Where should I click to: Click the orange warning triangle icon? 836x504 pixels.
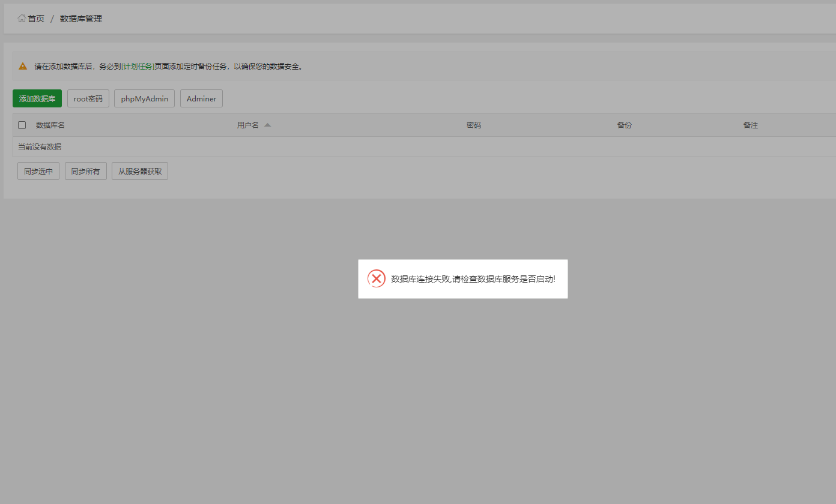coord(23,67)
